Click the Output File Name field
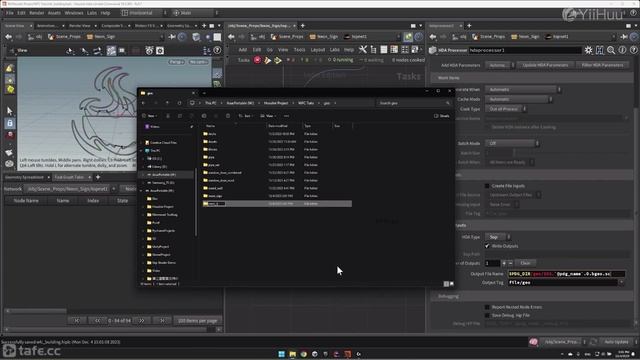This screenshot has height=360, width=640. click(566, 274)
